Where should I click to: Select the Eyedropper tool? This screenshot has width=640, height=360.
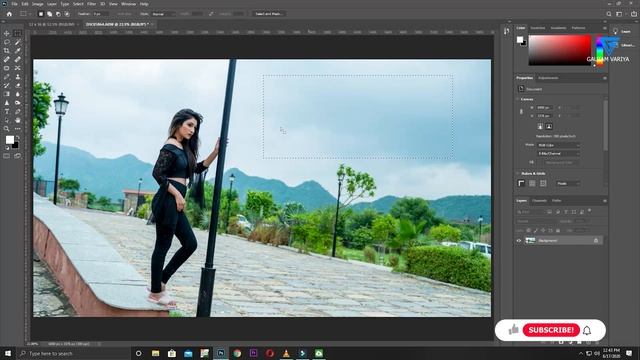pyautogui.click(x=18, y=51)
